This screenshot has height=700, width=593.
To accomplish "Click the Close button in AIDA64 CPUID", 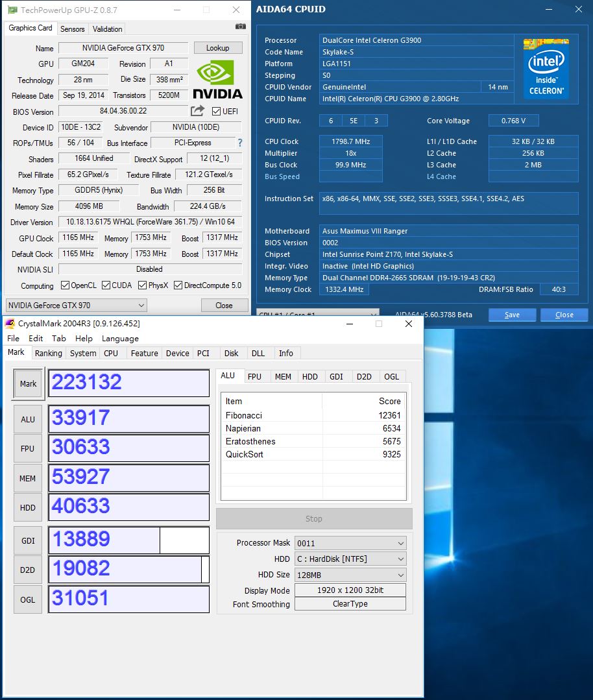I will [564, 315].
